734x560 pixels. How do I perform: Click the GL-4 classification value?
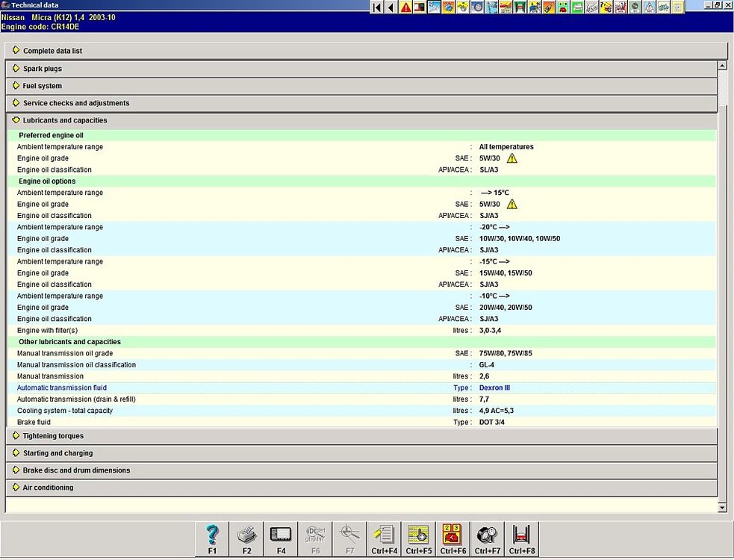click(486, 365)
